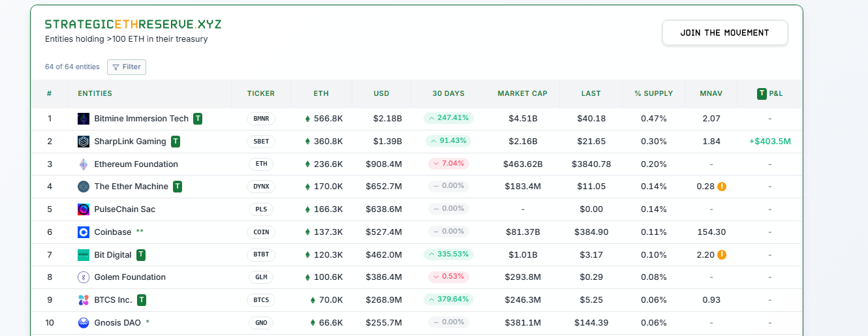868x336 pixels.
Task: Click the SharpLink Gaming logo icon
Action: click(84, 142)
